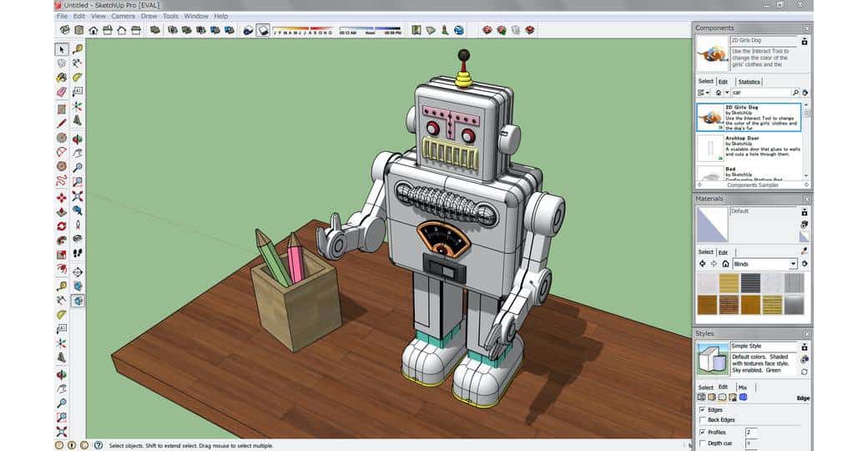Click the home button in Materials panel
The width and height of the screenshot is (868, 451).
point(726,264)
